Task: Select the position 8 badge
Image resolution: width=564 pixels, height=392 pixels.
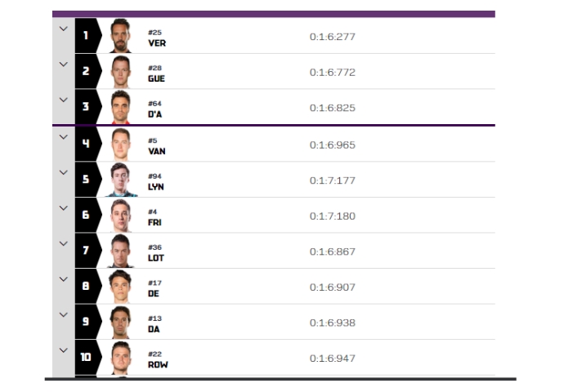Action: point(88,286)
